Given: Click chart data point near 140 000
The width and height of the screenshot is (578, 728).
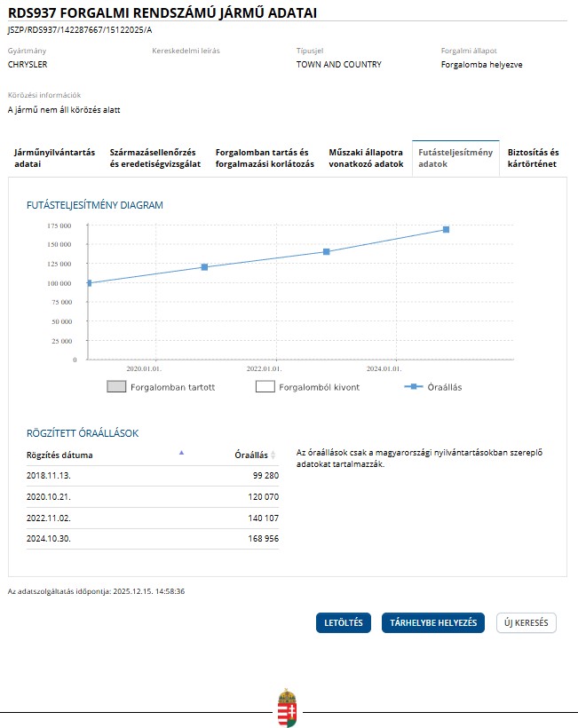Looking at the screenshot, I should click(x=326, y=252).
